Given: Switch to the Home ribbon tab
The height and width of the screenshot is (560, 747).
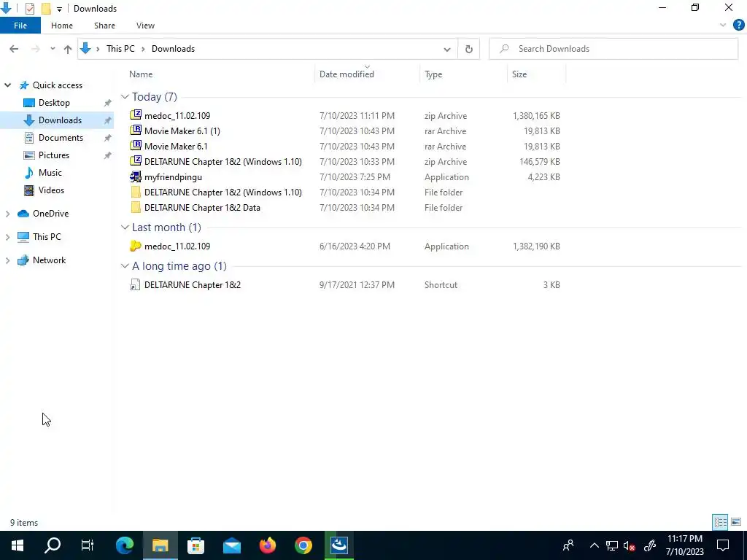Looking at the screenshot, I should [x=62, y=26].
